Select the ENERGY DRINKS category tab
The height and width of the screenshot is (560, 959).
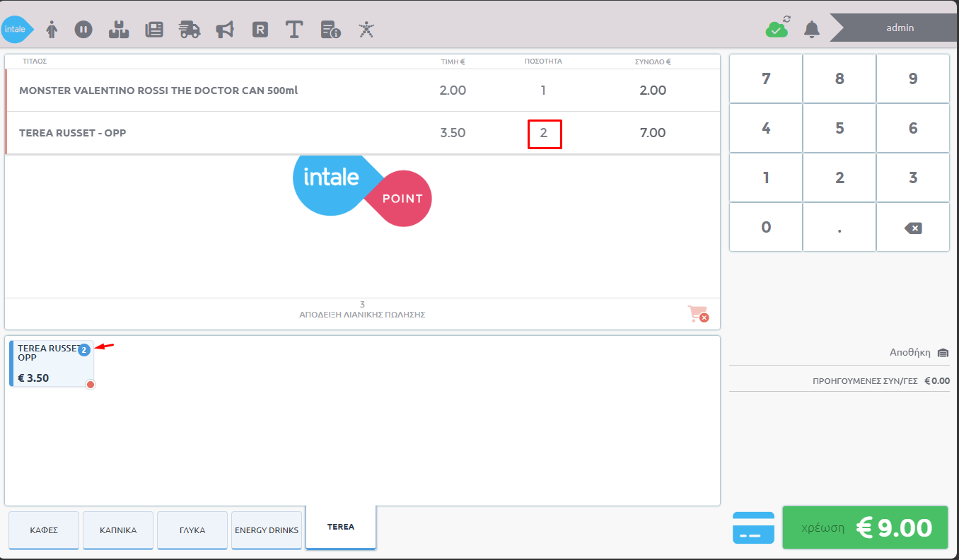(x=267, y=530)
